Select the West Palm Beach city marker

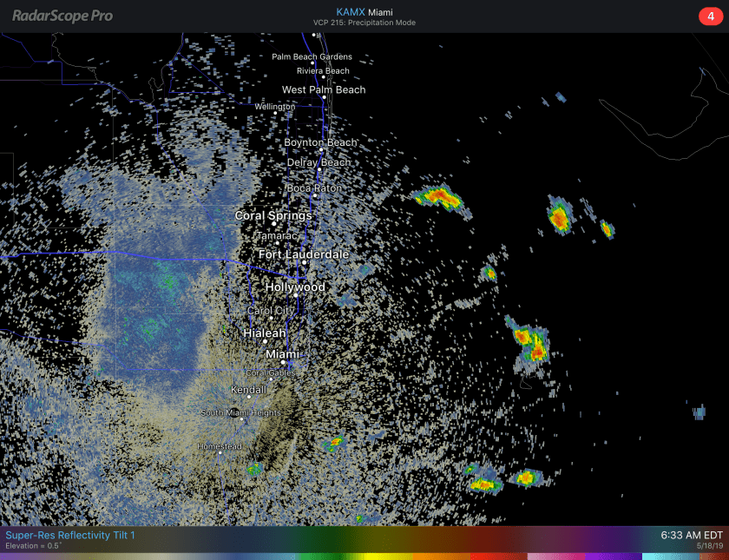pyautogui.click(x=324, y=97)
